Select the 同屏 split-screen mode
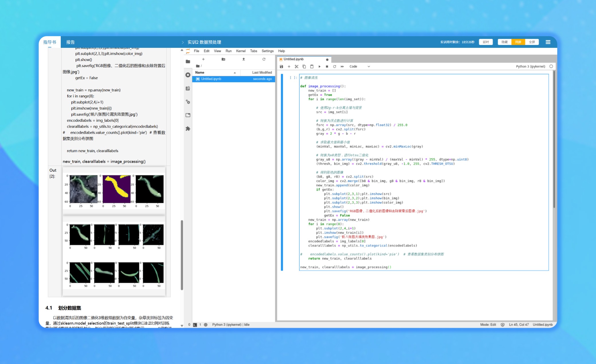The image size is (596, 364). (518, 42)
